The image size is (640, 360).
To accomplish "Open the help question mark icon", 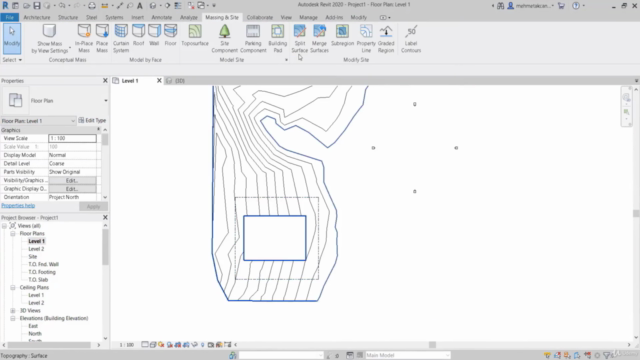I will tap(576, 6).
